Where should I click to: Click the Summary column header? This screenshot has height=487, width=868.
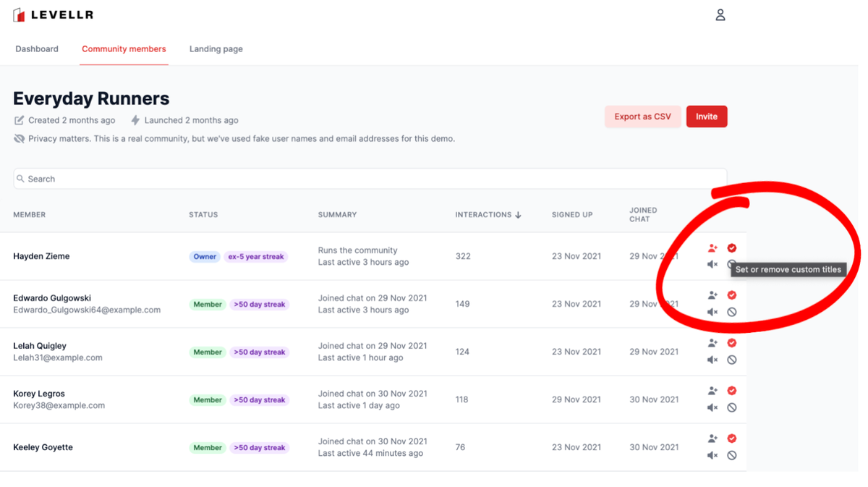[x=338, y=215]
